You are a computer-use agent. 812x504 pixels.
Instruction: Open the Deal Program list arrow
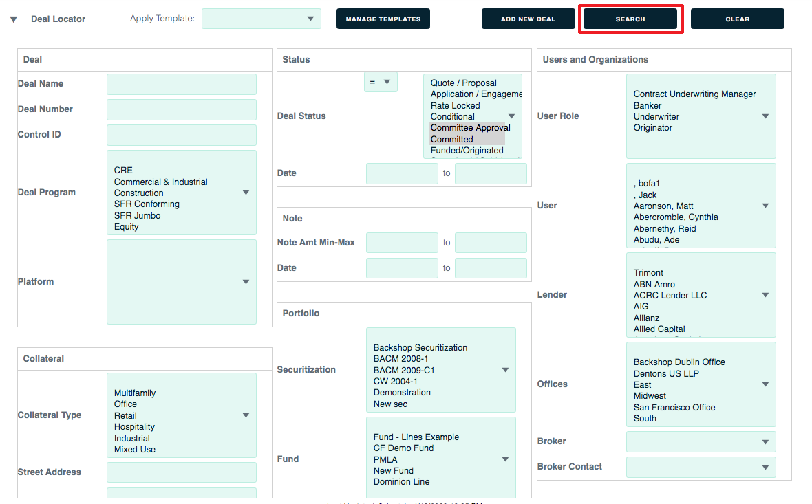246,193
